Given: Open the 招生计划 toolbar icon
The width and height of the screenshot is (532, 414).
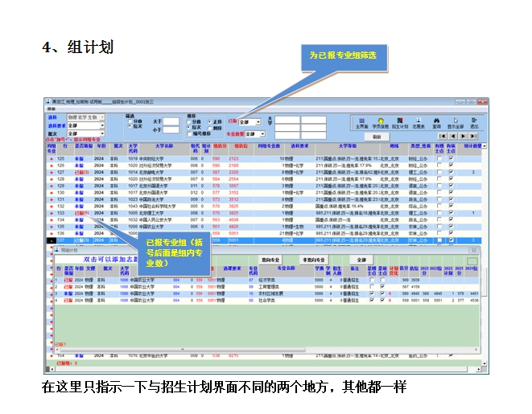Looking at the screenshot, I should pyautogui.click(x=400, y=123).
